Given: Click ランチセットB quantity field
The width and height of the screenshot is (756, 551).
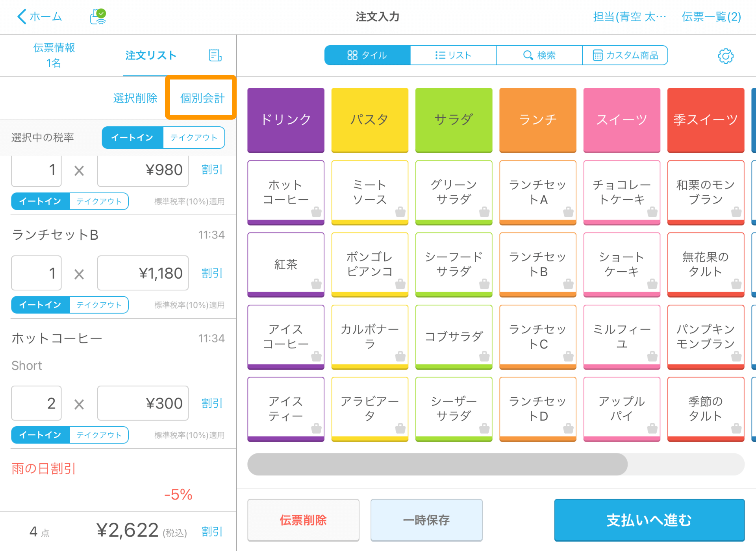Looking at the screenshot, I should tap(36, 273).
